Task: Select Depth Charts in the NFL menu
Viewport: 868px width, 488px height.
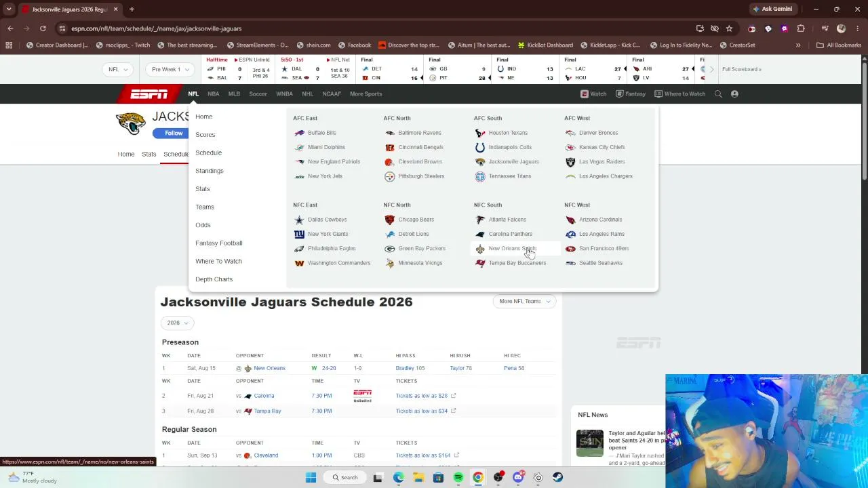Action: coord(214,279)
